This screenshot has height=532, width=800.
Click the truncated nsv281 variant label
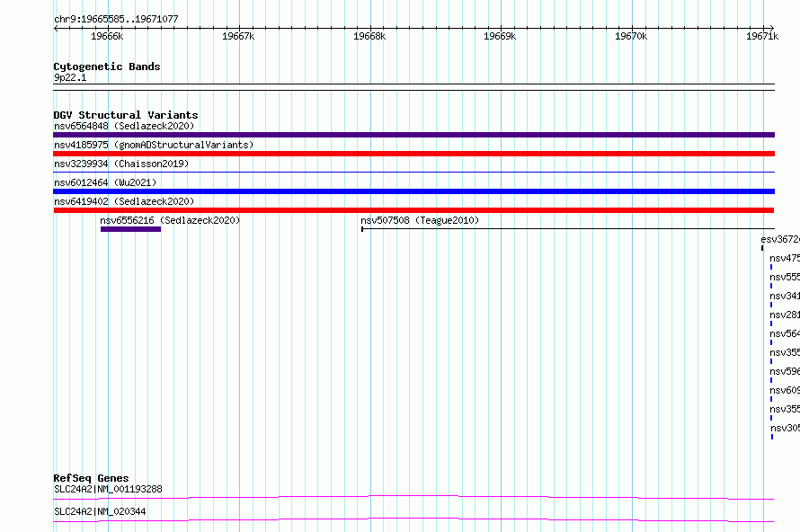point(785,315)
